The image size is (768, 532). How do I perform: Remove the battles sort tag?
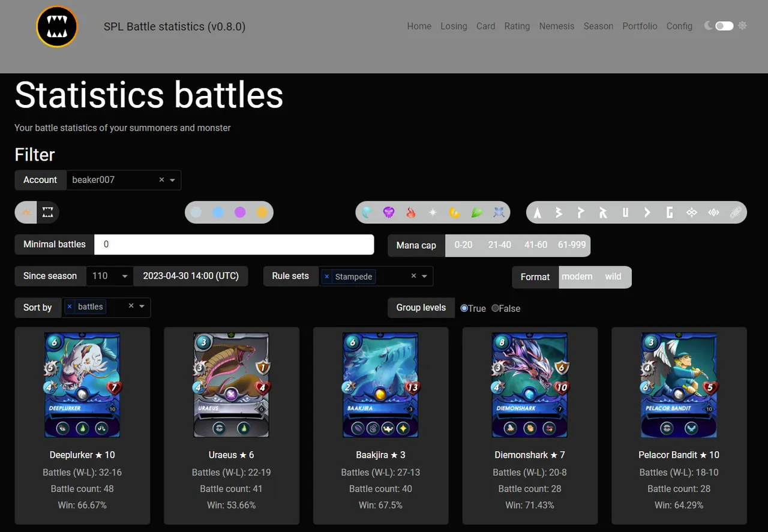click(70, 306)
